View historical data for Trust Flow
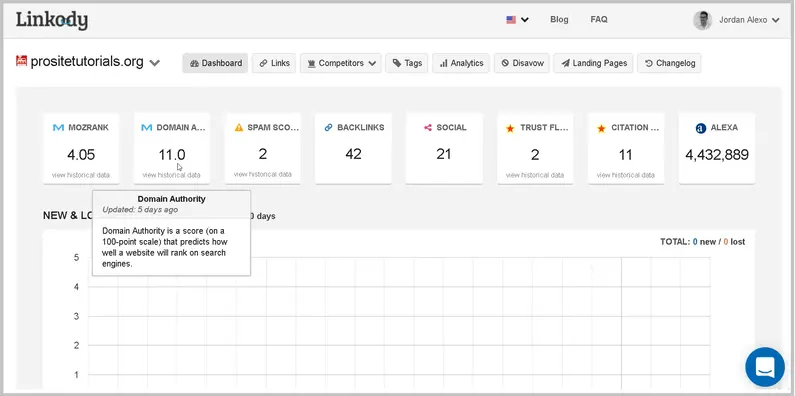This screenshot has height=396, width=795. tap(535, 175)
